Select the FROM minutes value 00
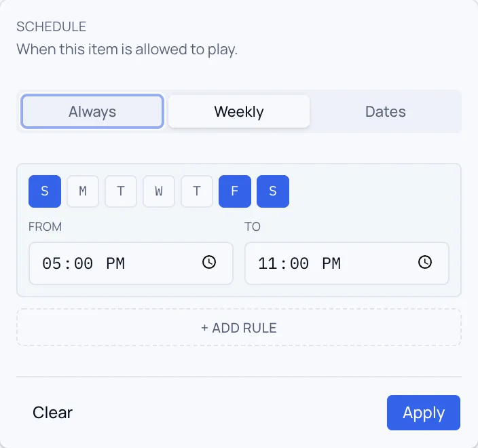The height and width of the screenshot is (448, 478). click(84, 263)
